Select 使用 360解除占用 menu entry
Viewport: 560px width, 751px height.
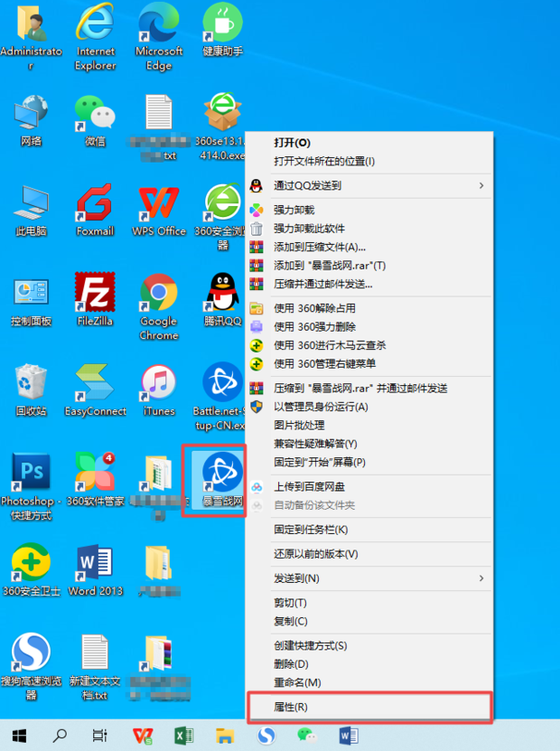tap(369, 308)
